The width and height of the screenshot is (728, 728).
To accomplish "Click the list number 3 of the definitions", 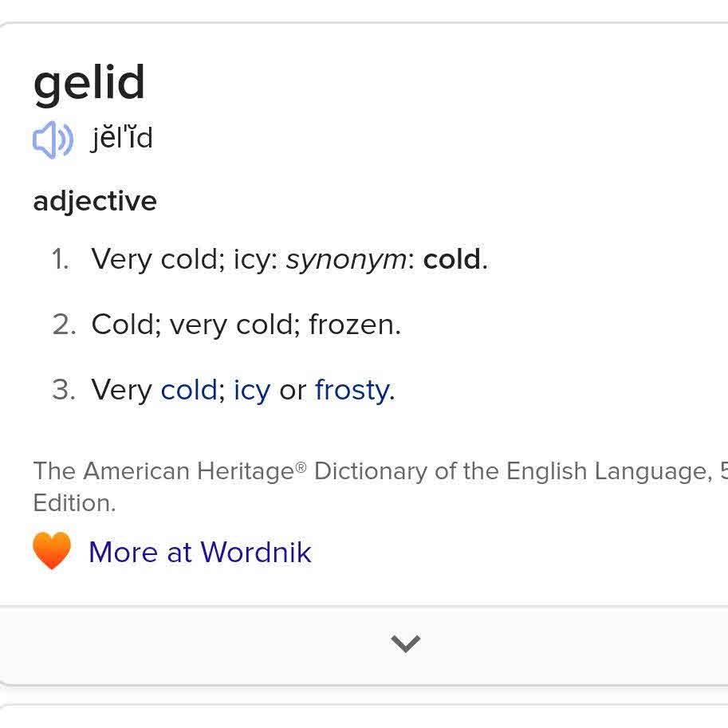I will (x=63, y=390).
